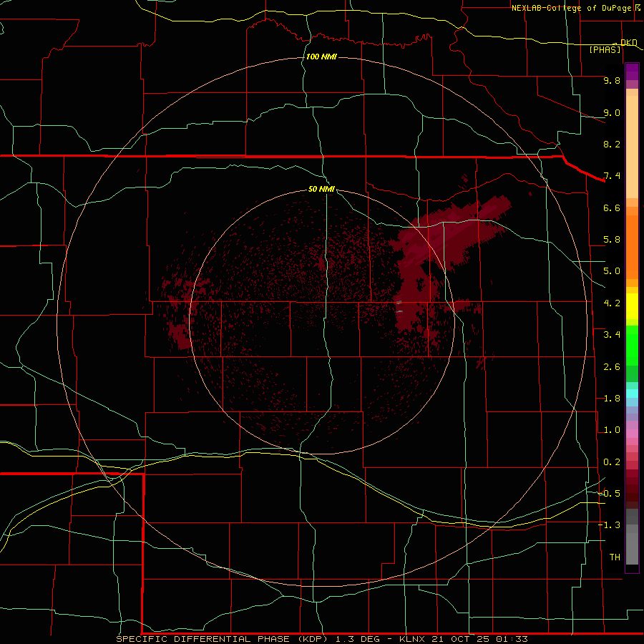Click the large peach segment of the color bar
The height and width of the screenshot is (644, 644).
point(632,147)
